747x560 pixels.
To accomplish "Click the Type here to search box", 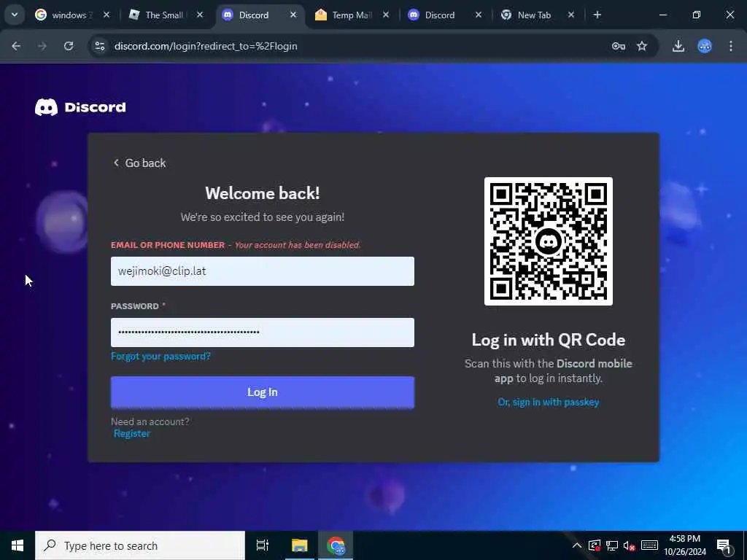I will click(x=140, y=545).
